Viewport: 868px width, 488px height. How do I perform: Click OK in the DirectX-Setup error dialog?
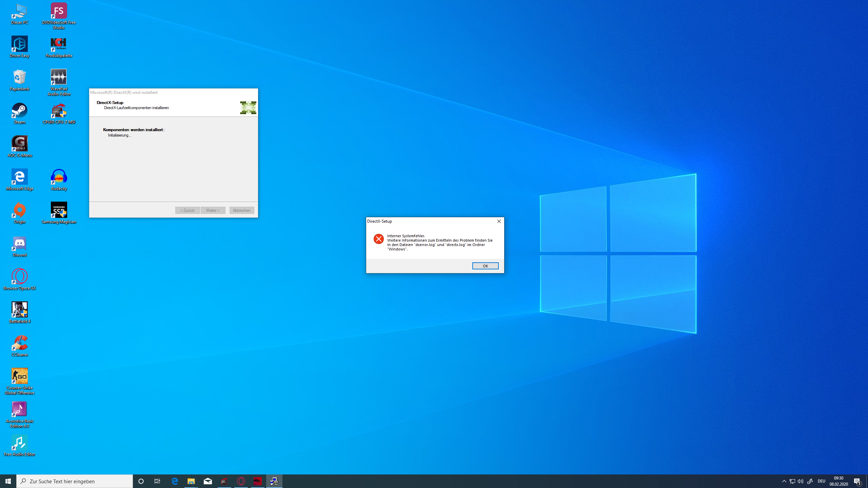[x=485, y=266]
